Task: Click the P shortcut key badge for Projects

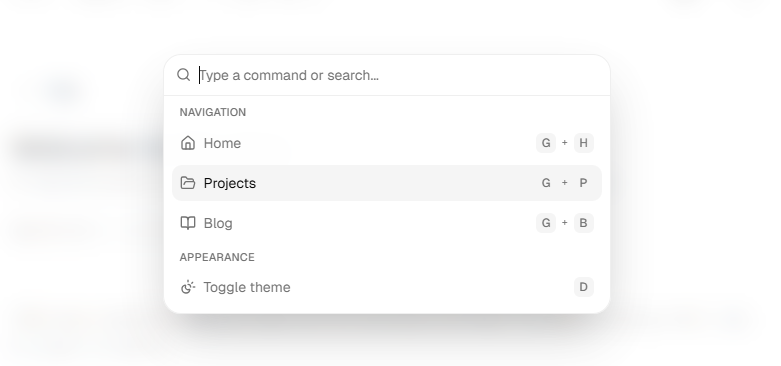Action: 583,183
